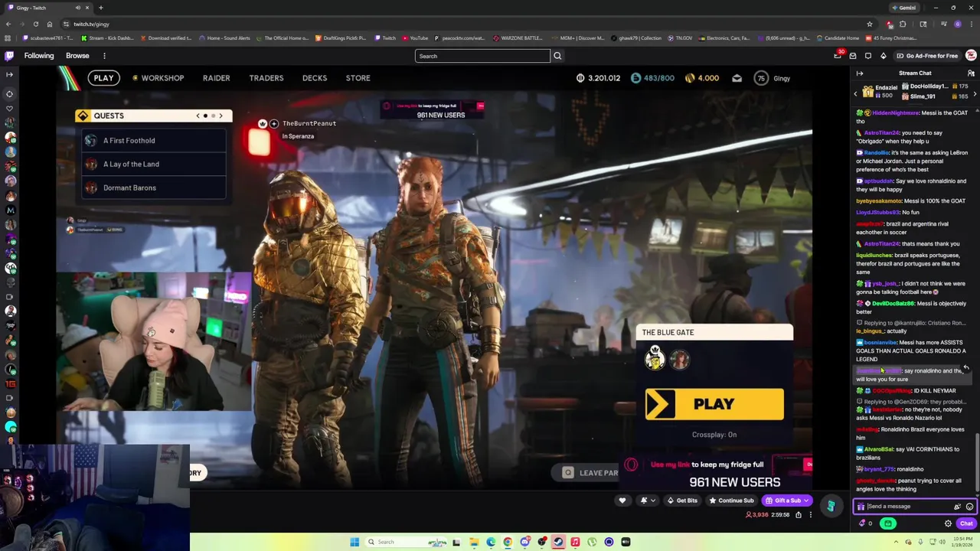
Task: Click Windows Start button on taskbar
Action: [354, 542]
